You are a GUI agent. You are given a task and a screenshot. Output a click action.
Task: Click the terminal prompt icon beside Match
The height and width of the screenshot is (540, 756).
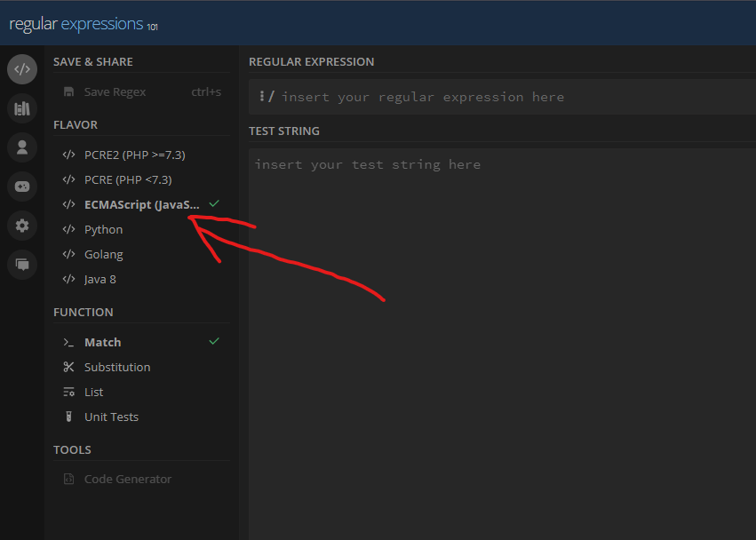coord(69,342)
